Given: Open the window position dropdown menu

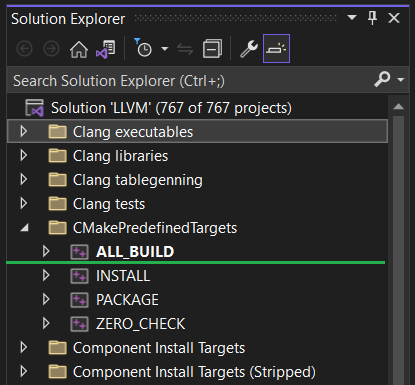Looking at the screenshot, I should click(352, 17).
